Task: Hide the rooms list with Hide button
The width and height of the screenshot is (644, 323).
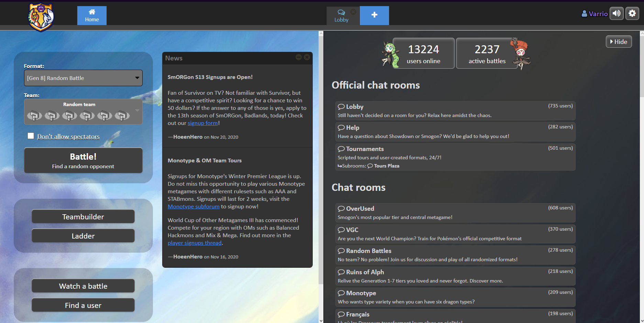Action: [619, 42]
